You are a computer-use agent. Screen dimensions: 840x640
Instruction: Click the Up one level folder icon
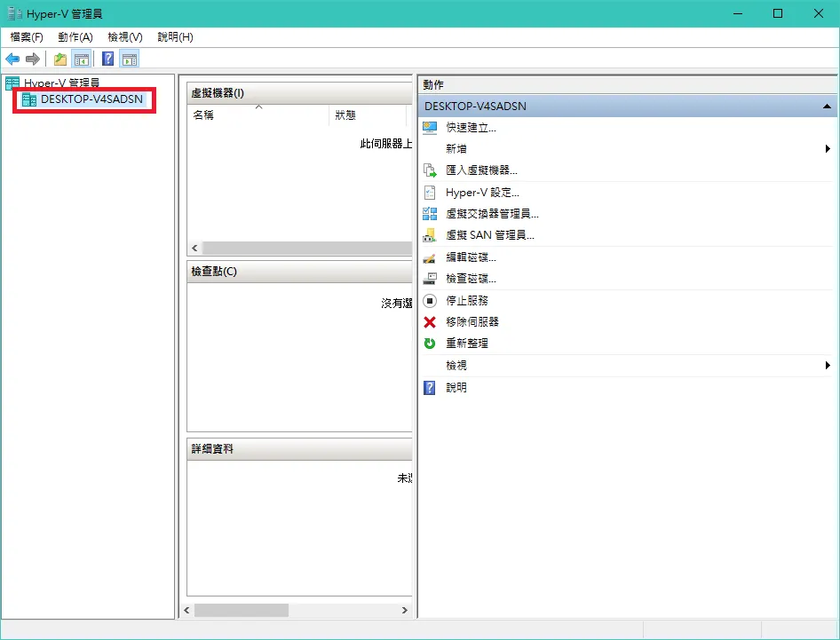pyautogui.click(x=60, y=59)
